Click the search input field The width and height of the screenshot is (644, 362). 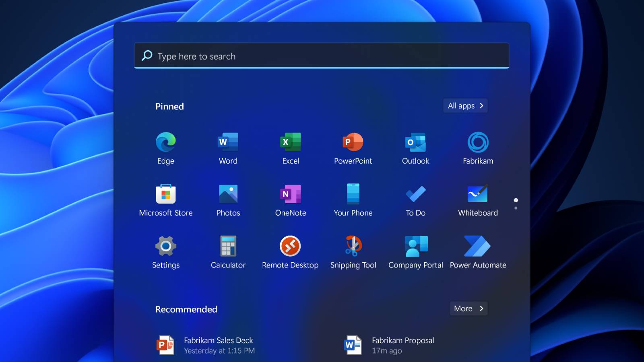(x=321, y=56)
